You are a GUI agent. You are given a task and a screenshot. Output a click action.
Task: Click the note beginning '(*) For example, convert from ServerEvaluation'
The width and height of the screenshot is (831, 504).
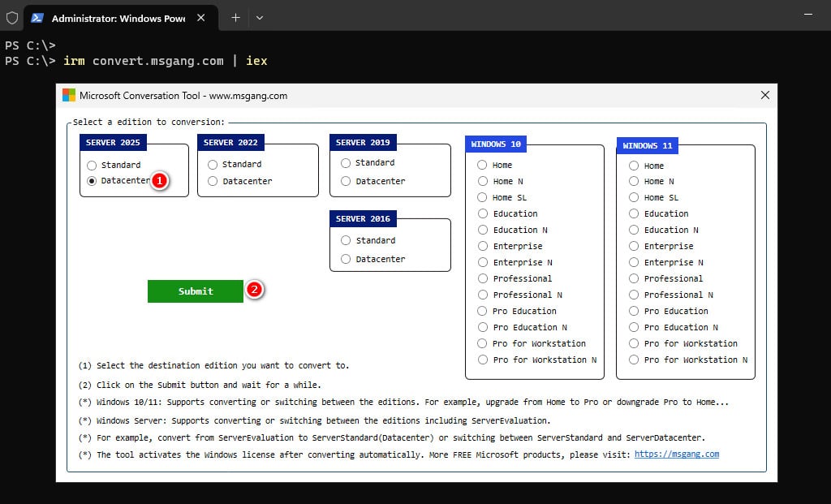[392, 437]
